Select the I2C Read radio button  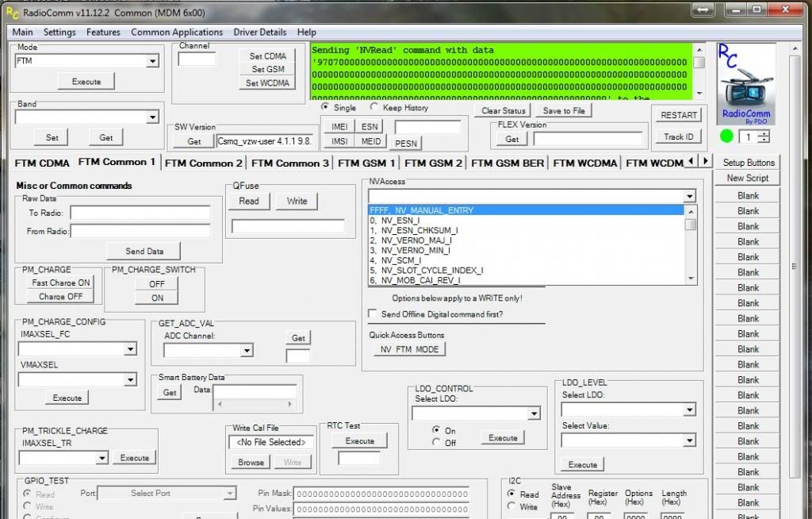(511, 494)
